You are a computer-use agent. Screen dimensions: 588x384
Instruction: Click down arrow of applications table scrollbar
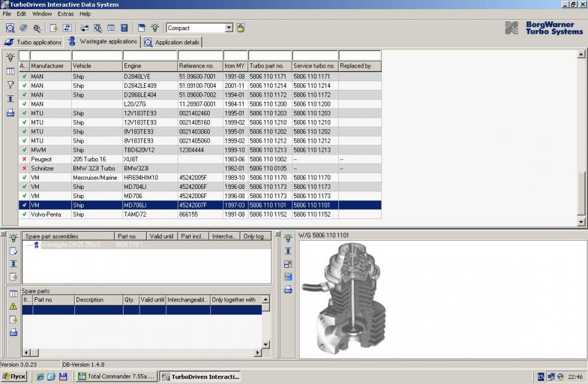(581, 222)
